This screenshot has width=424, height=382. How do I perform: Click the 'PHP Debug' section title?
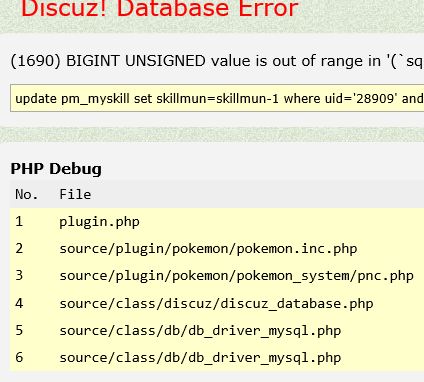point(56,169)
